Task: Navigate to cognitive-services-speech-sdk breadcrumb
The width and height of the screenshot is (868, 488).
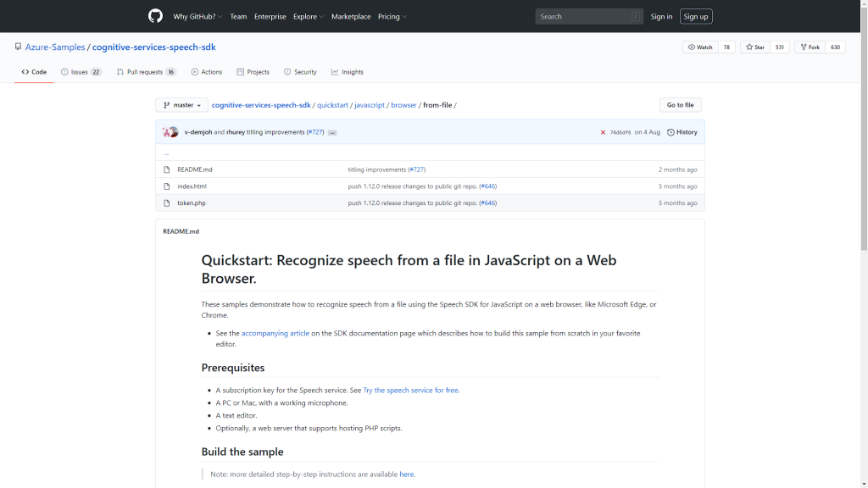Action: [x=261, y=105]
